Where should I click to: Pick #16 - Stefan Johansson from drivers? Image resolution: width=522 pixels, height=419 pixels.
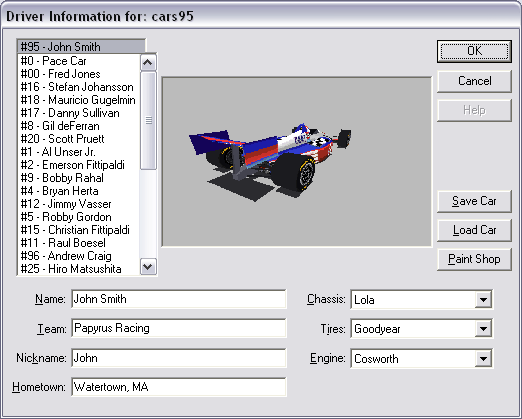pos(79,87)
